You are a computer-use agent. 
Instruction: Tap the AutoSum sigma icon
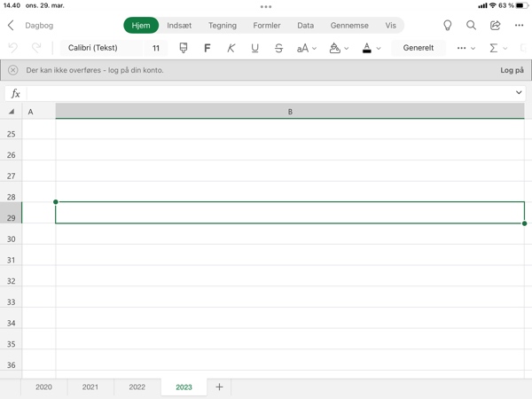click(x=494, y=48)
